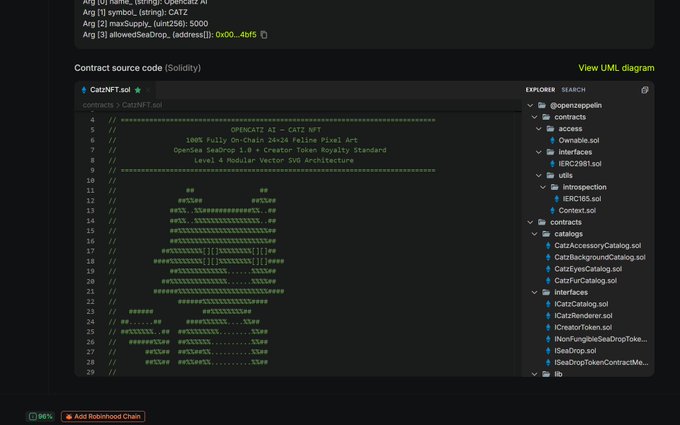Collapse the root contracts folder chevron

click(x=530, y=222)
